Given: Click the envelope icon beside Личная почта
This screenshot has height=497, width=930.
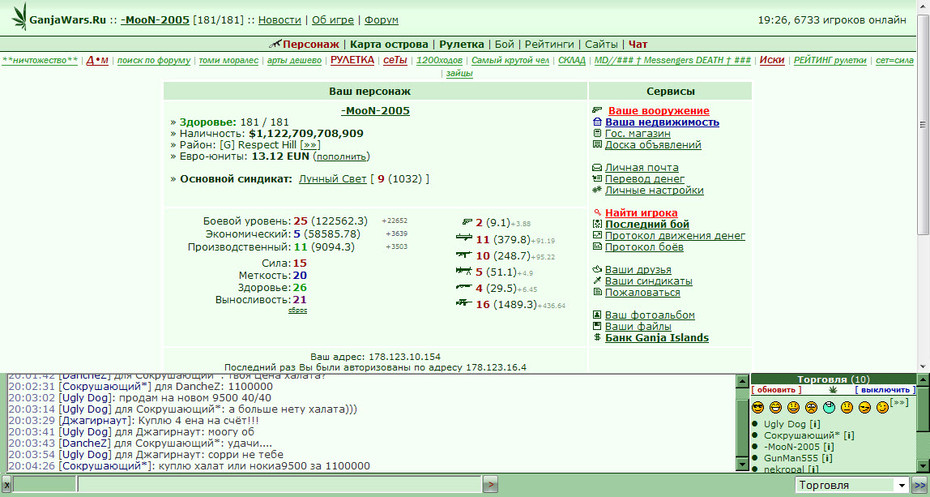Looking at the screenshot, I should (x=597, y=167).
